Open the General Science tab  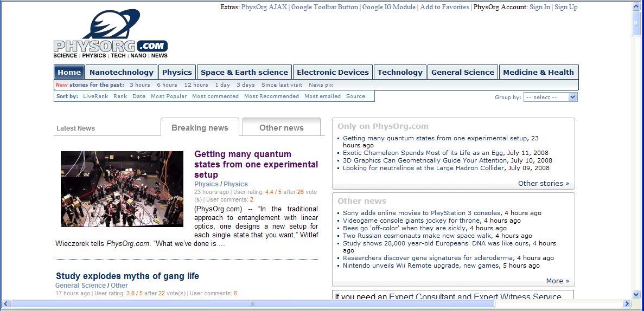(463, 72)
